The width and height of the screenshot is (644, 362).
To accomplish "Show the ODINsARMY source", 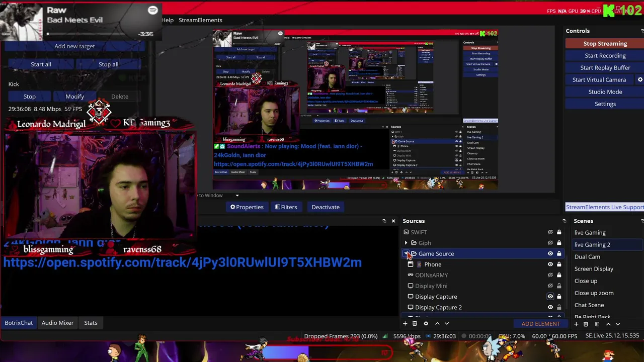I will (x=550, y=275).
